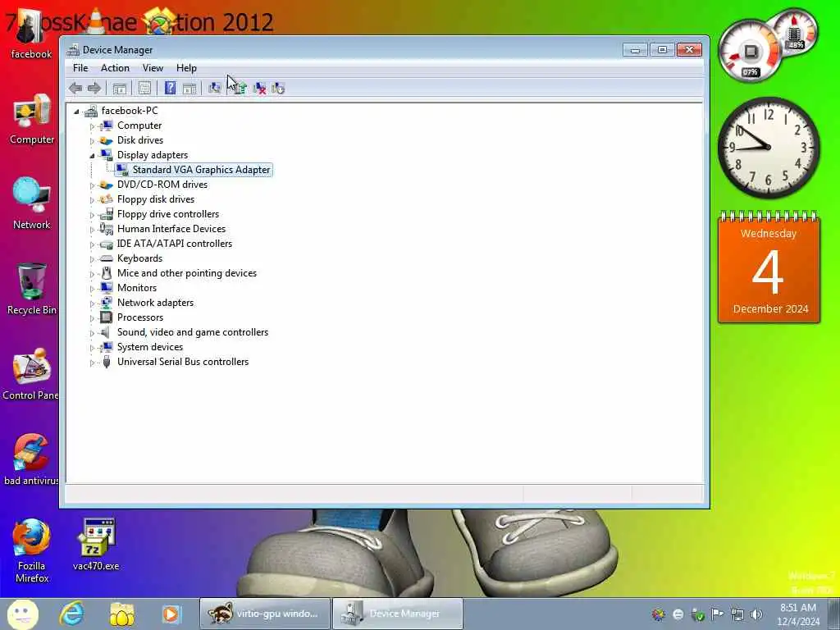Open Internet Explorer from the taskbar

click(72, 614)
